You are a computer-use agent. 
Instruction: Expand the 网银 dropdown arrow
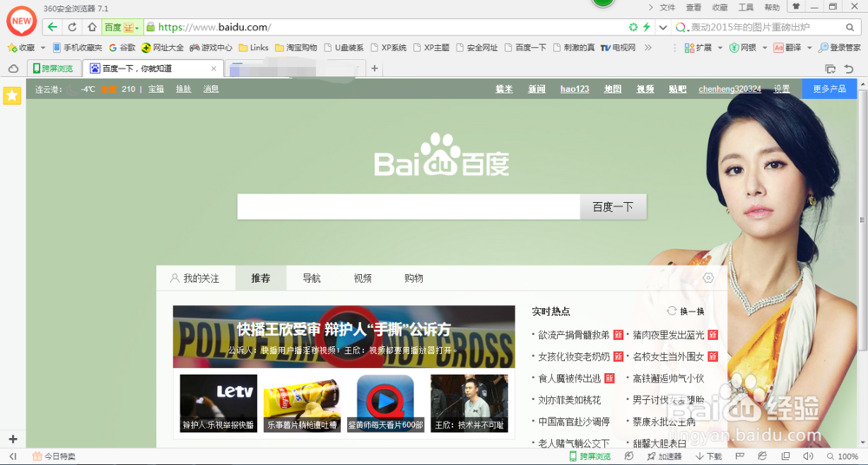765,48
